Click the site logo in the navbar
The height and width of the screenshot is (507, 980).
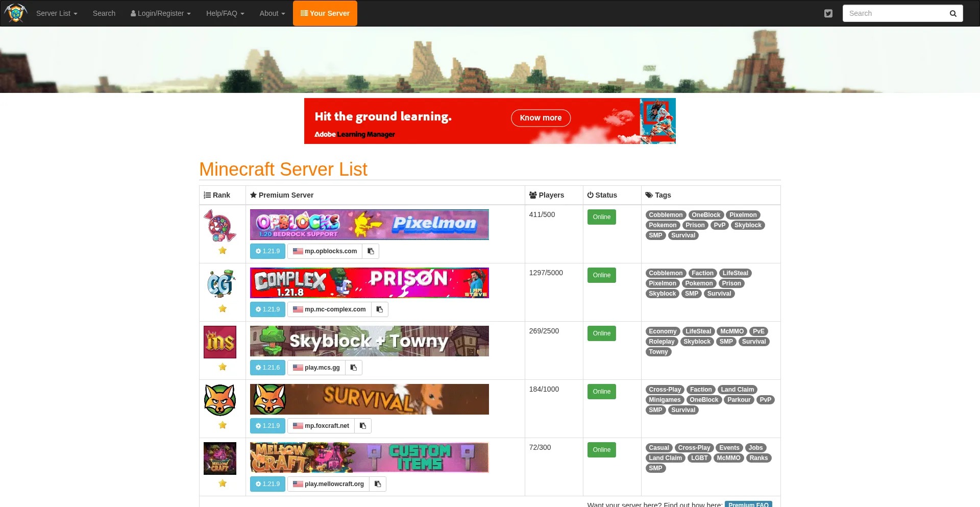pos(16,13)
